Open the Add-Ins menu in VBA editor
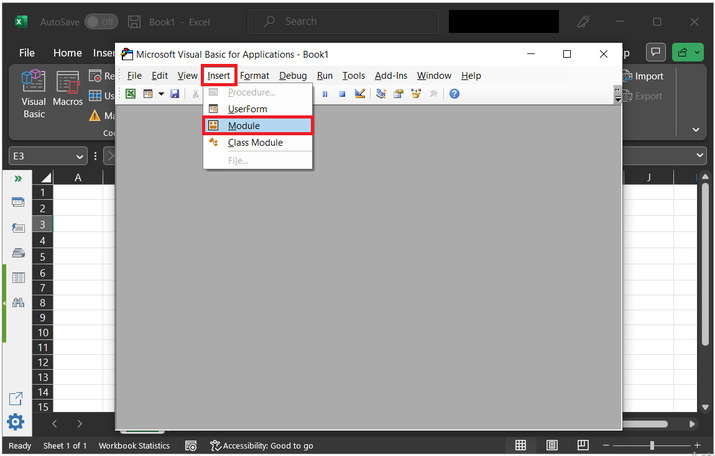Viewport: 715px width, 456px height. pyautogui.click(x=391, y=76)
